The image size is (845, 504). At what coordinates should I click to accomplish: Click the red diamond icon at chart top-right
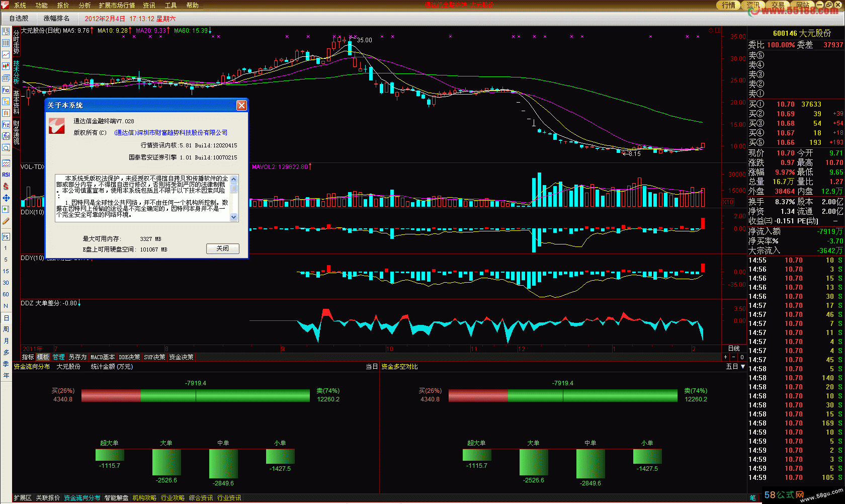pos(711,30)
